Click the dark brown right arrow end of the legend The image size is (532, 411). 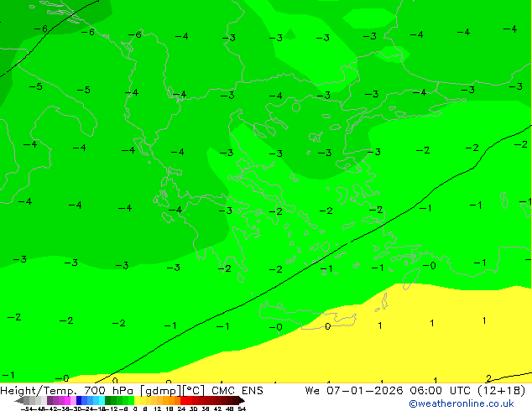pyautogui.click(x=242, y=400)
